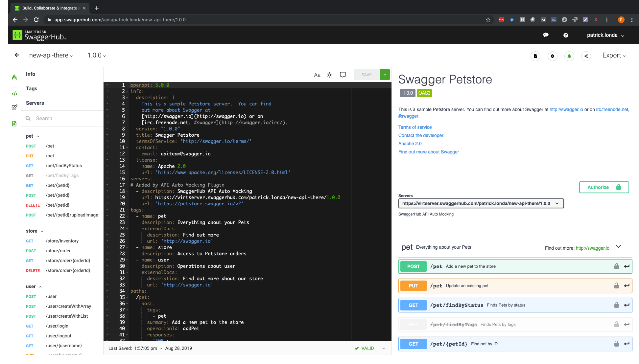
Task: Open the documentation page icon in left sidebar
Action: (14, 123)
